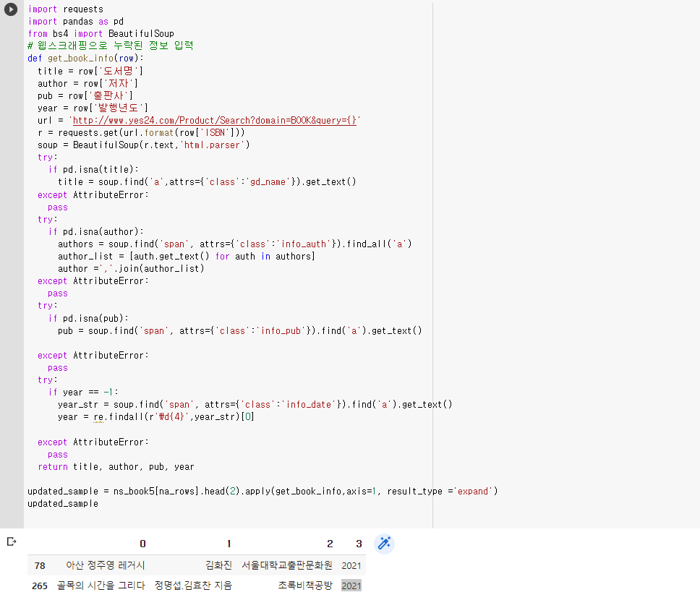The width and height of the screenshot is (700, 600).
Task: Click the cell '정명섭.김효찬 지음'
Action: pyautogui.click(x=193, y=586)
